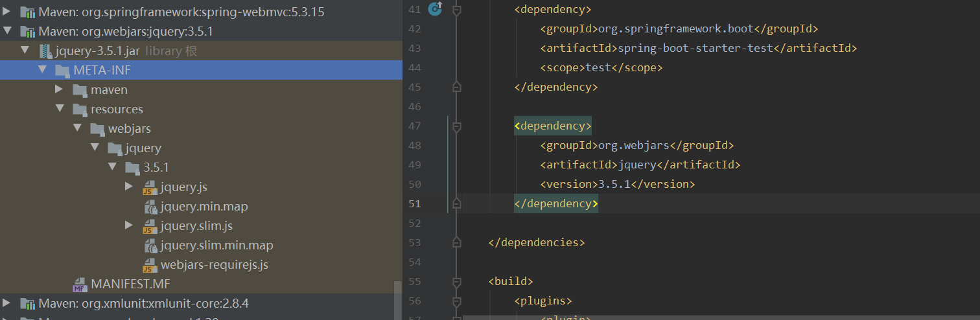Viewport: 980px width, 320px height.
Task: Collapse the org.webjars:jquery:3.5.1 library node
Action: (x=6, y=31)
